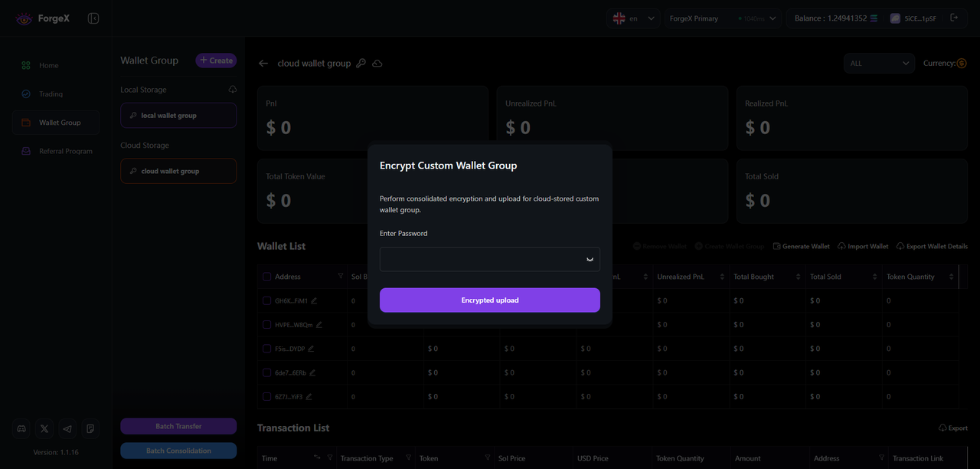Click the wallet avatar next to 5iCE...1pSF
The width and height of the screenshot is (980, 469).
tap(895, 18)
